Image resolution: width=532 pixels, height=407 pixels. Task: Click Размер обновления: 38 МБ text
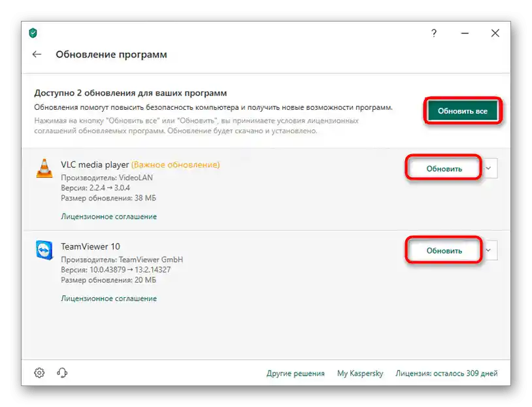coord(108,198)
